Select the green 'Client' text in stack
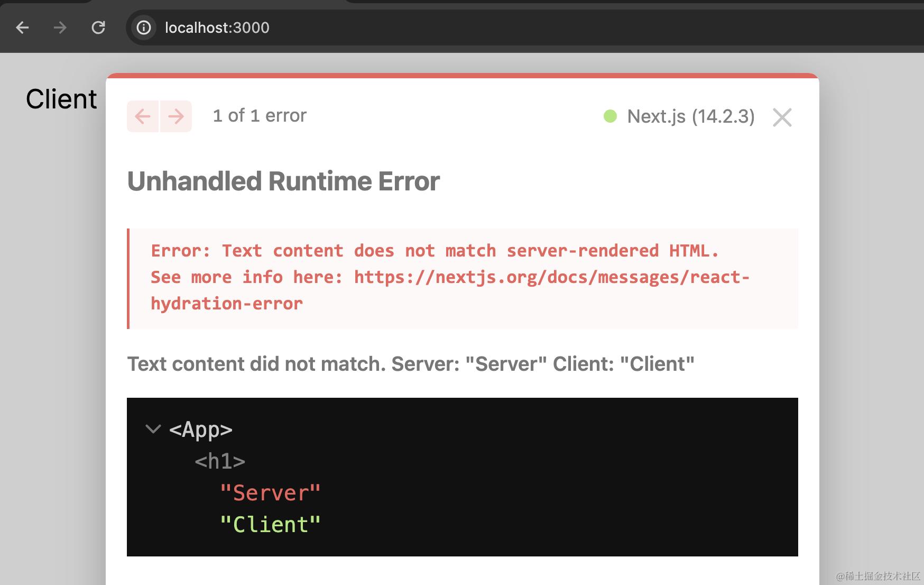The image size is (924, 585). point(271,524)
